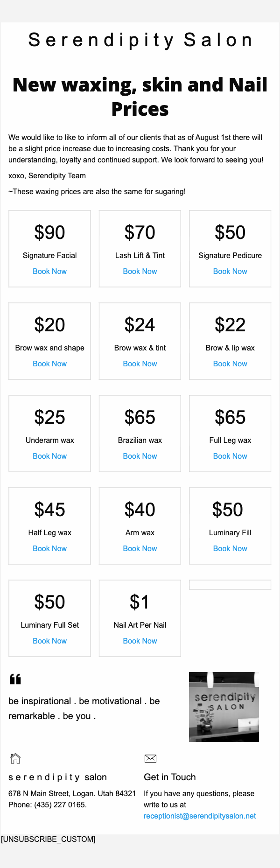Choose Book Now for Brazilian wax

(x=140, y=456)
